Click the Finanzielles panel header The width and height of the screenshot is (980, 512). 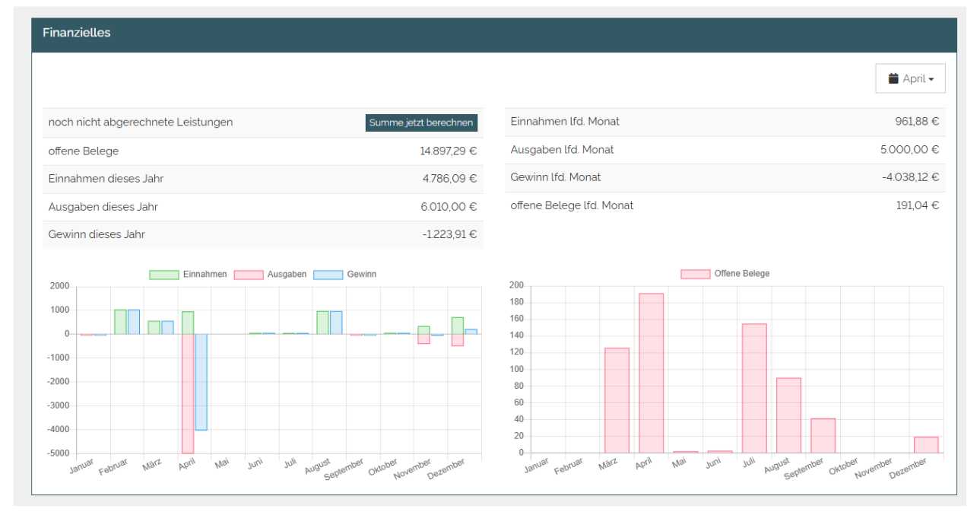click(x=493, y=33)
